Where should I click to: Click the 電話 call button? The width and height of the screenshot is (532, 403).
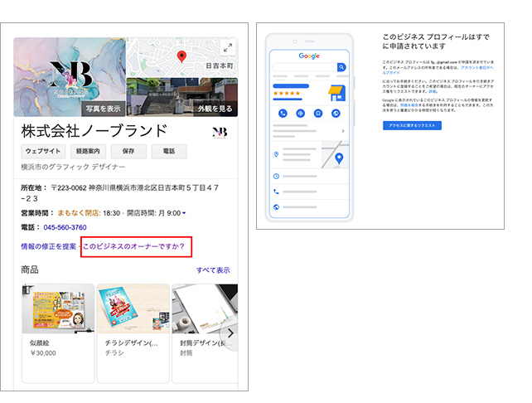pos(169,152)
